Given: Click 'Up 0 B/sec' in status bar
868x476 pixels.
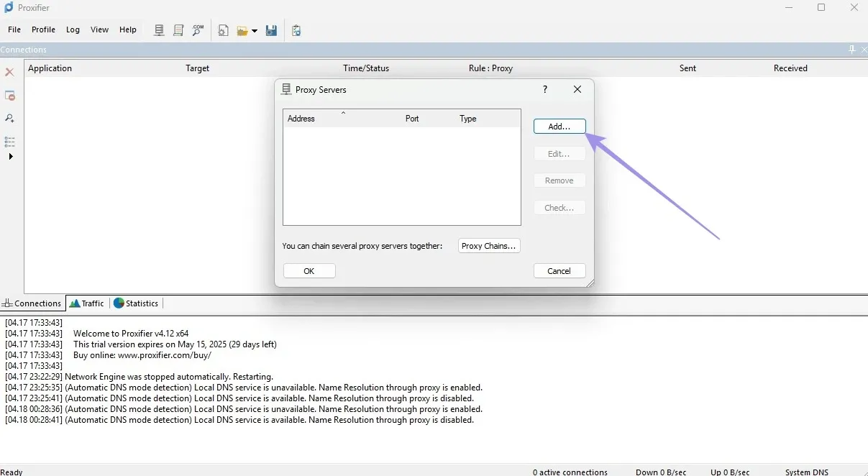Looking at the screenshot, I should [x=730, y=472].
